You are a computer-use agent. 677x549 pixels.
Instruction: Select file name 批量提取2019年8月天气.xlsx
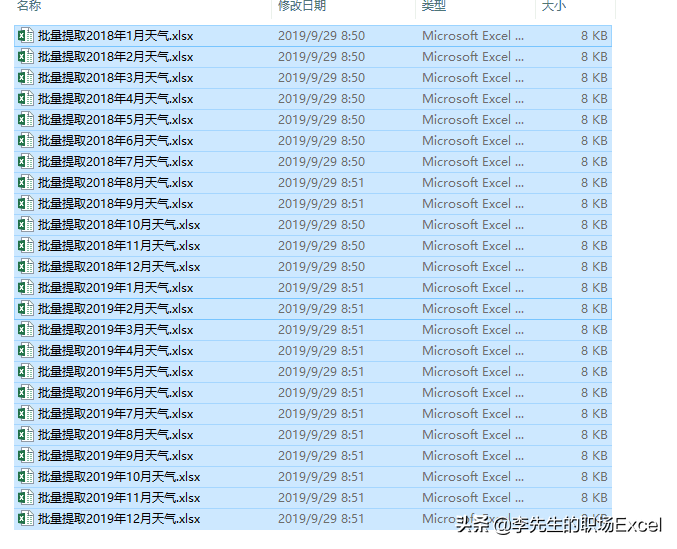(115, 435)
